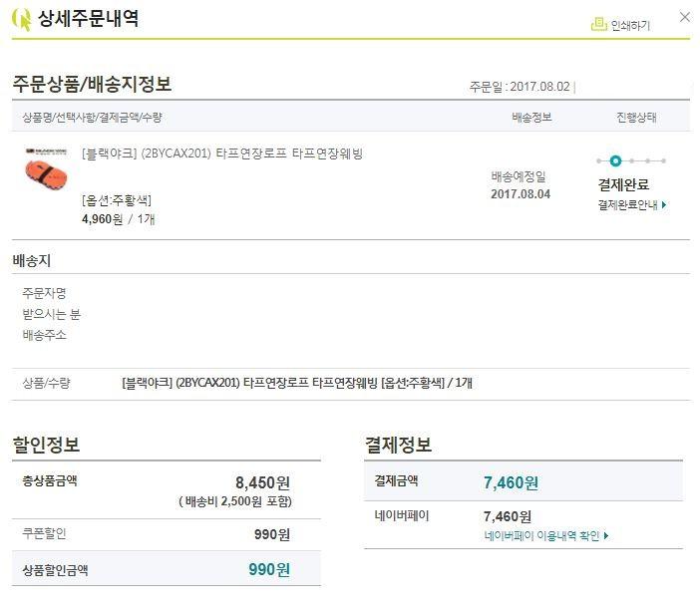Open the 결제완료안내 payment guide link
The height and width of the screenshot is (614, 700).
pyautogui.click(x=627, y=205)
